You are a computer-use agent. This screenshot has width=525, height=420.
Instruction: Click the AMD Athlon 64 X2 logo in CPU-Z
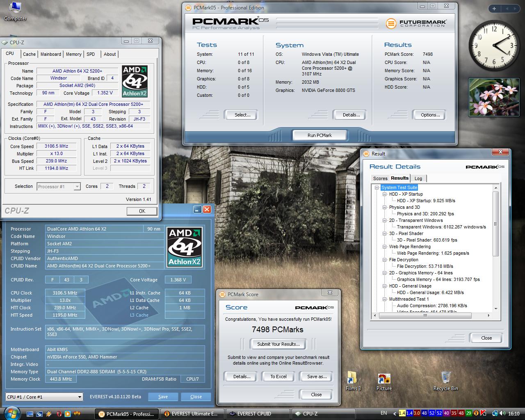pos(135,81)
